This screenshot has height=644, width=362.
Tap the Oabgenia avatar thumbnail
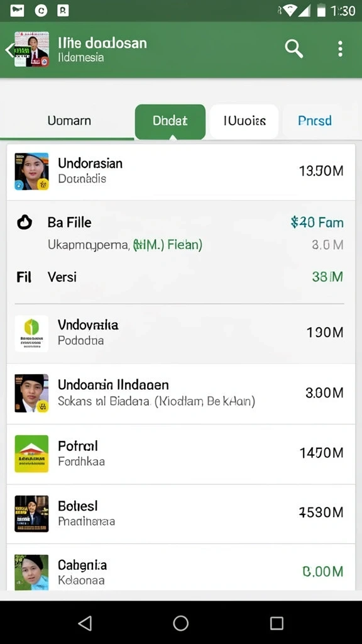(31, 572)
